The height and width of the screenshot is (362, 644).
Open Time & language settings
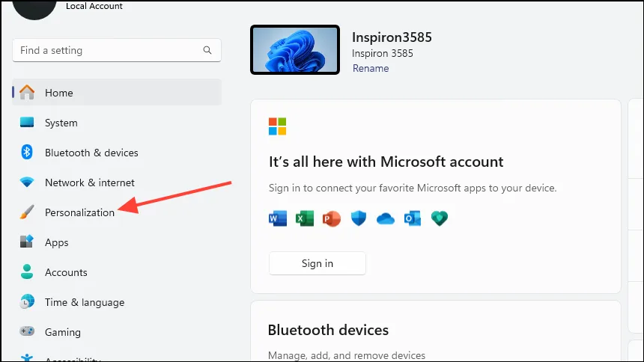tap(84, 302)
